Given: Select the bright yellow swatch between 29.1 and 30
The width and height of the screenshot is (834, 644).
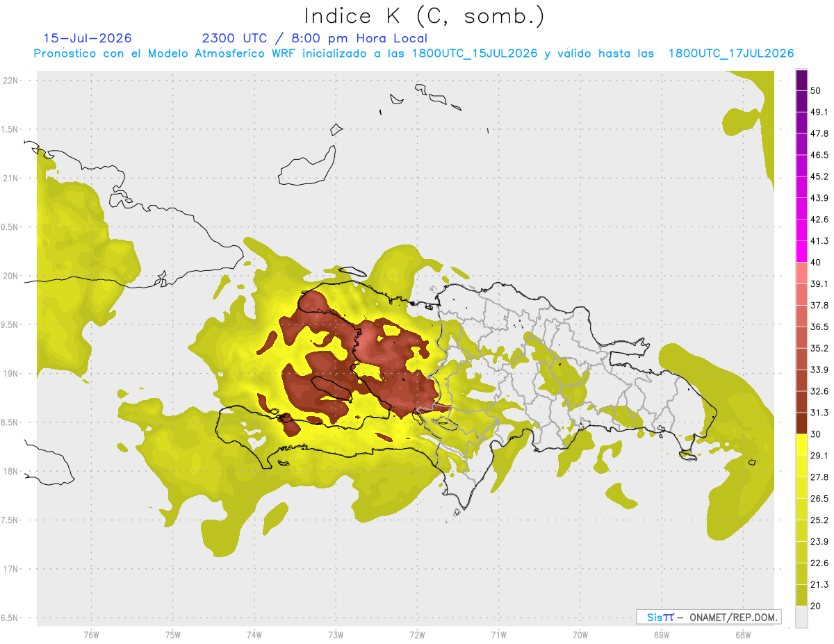Looking at the screenshot, I should [801, 445].
